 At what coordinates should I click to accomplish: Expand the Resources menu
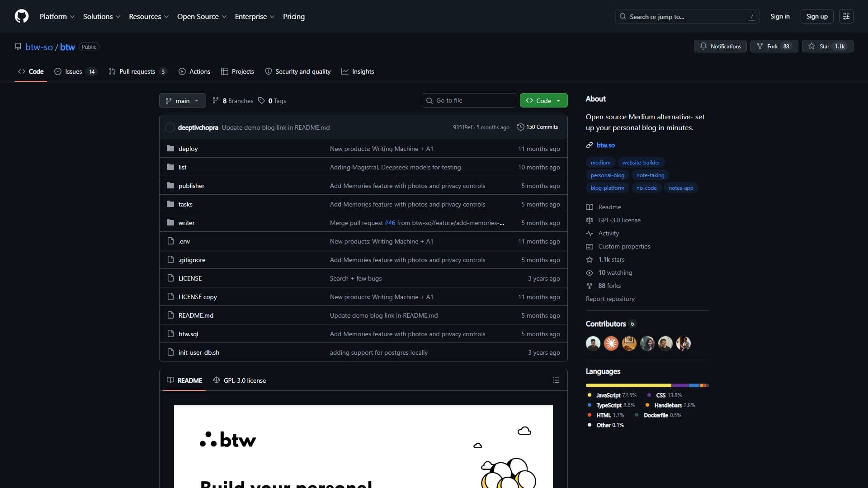tap(149, 16)
